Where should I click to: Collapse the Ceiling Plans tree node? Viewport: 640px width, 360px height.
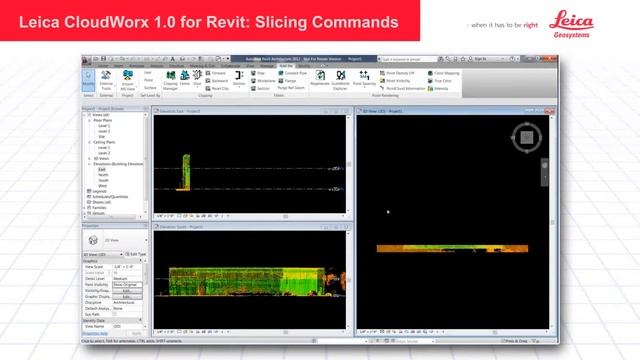click(x=89, y=142)
